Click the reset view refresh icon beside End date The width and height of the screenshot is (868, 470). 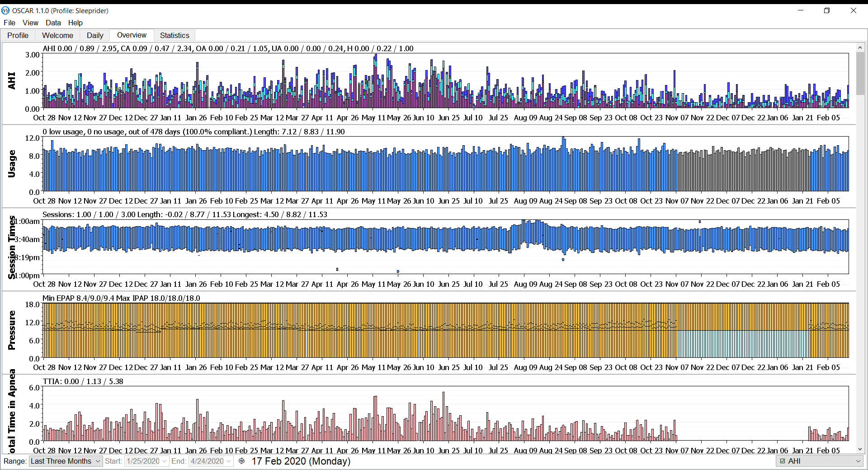tap(242, 461)
